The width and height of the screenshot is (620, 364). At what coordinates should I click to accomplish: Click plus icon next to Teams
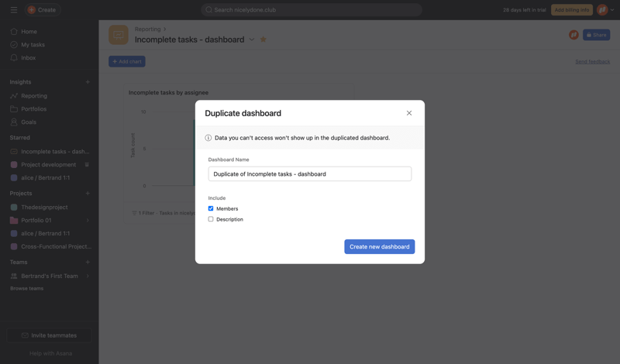point(88,262)
